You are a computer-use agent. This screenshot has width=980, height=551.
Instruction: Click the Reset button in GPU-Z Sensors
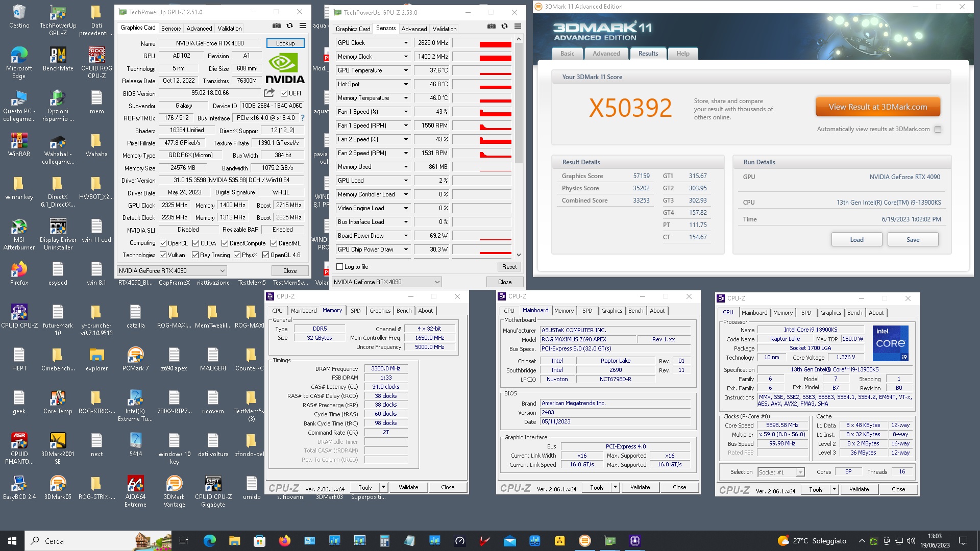[x=509, y=267]
